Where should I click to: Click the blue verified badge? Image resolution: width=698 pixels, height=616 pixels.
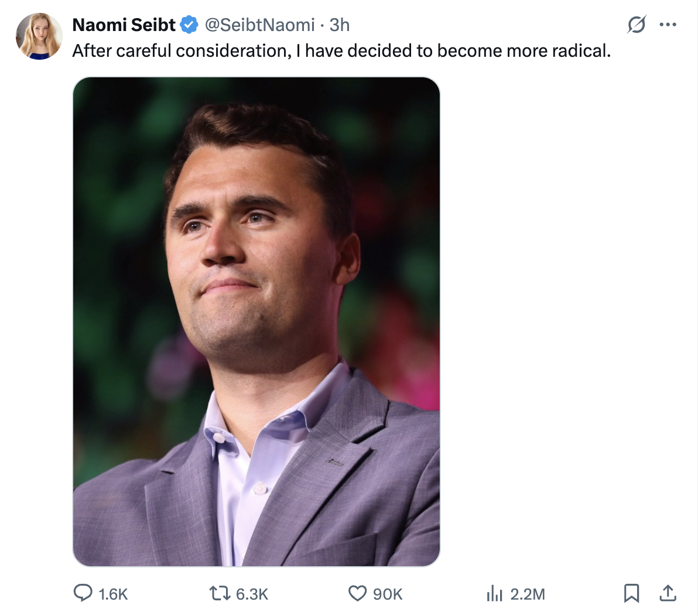(189, 25)
